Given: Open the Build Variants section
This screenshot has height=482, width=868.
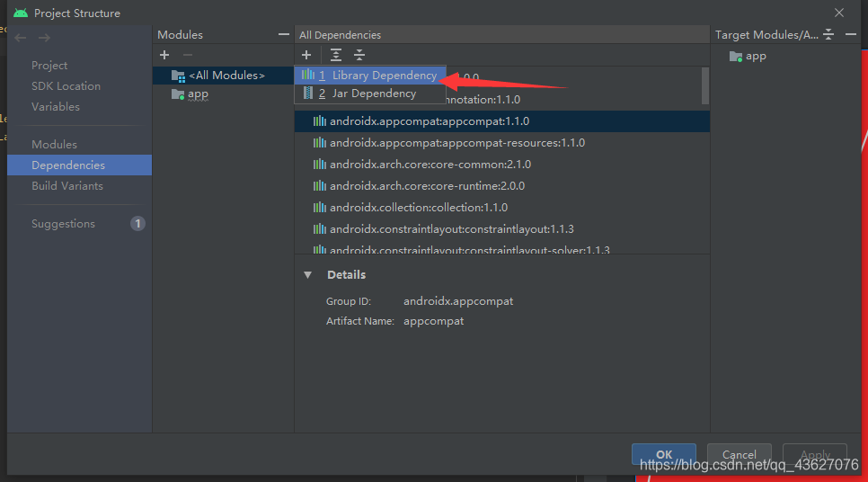Looking at the screenshot, I should [x=67, y=185].
